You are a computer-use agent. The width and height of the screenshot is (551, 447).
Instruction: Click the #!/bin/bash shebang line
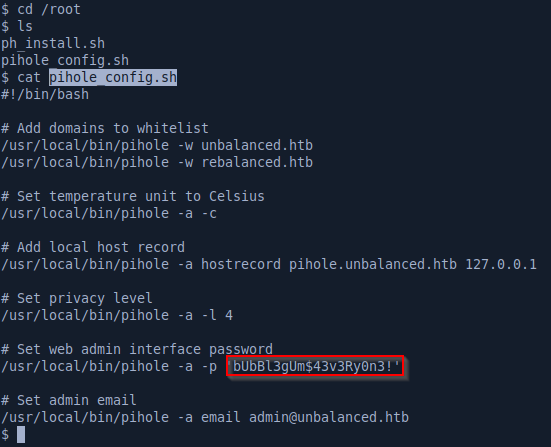tap(45, 95)
